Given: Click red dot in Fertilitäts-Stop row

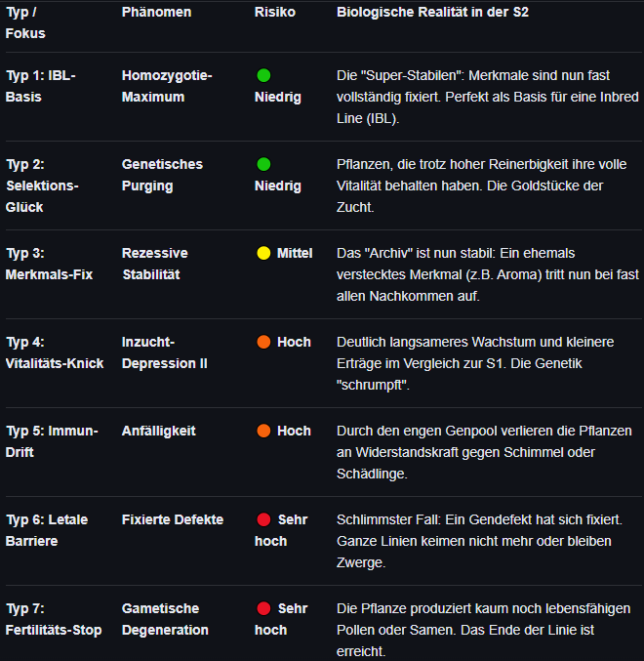Looking at the screenshot, I should 263,608.
